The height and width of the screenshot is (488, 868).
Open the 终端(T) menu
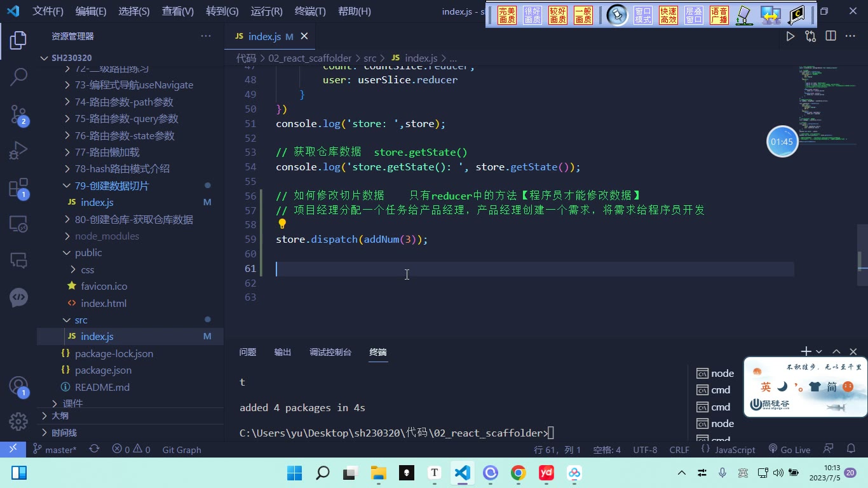[310, 11]
